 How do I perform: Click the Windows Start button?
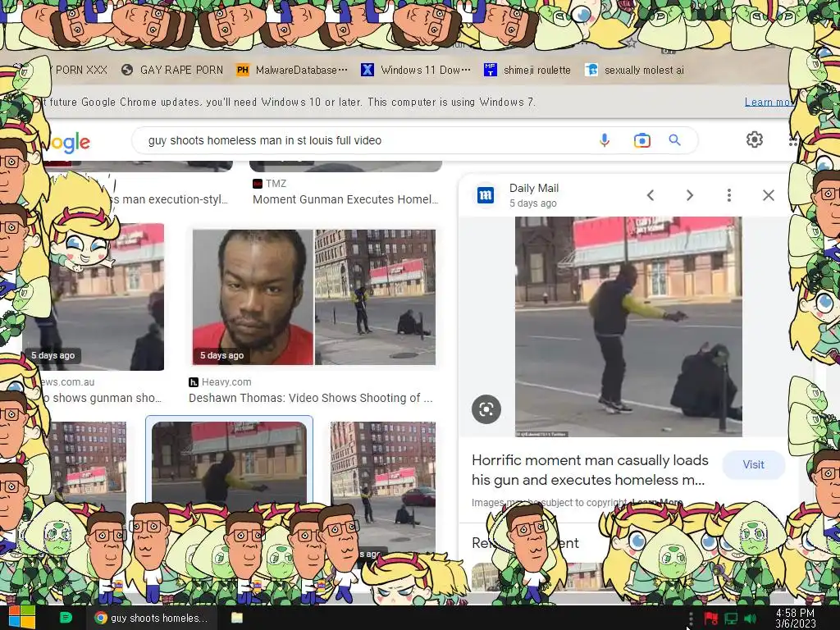coord(21,618)
